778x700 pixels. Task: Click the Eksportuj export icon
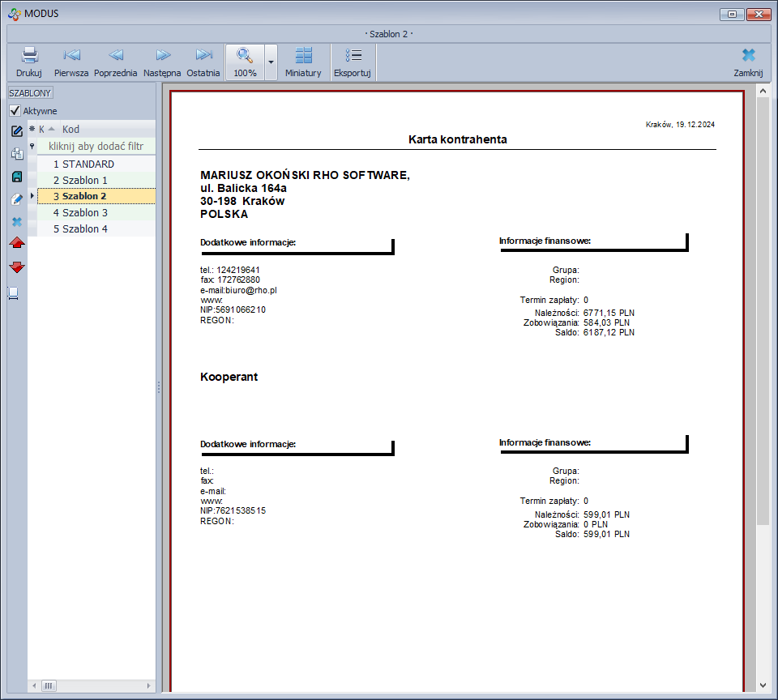tap(353, 56)
